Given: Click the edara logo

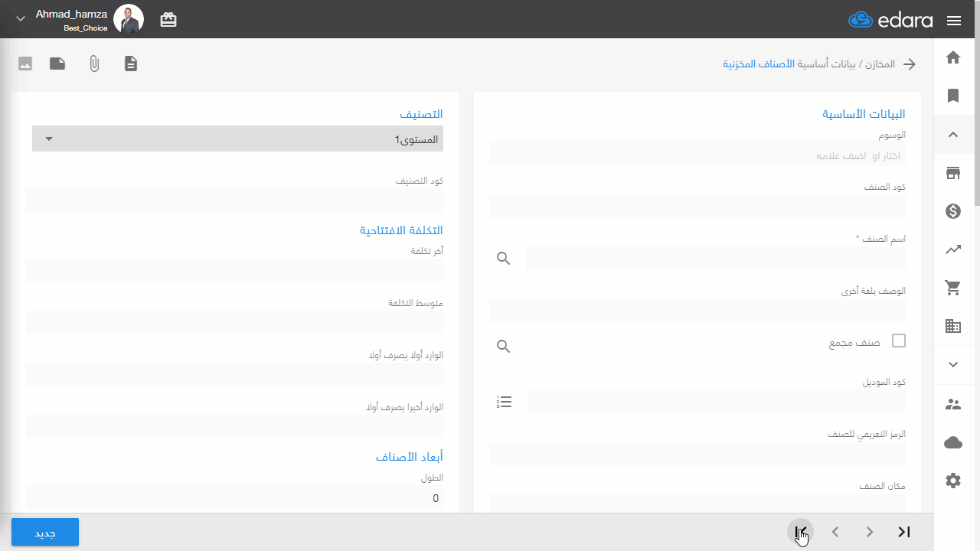Looking at the screenshot, I should coord(890,21).
